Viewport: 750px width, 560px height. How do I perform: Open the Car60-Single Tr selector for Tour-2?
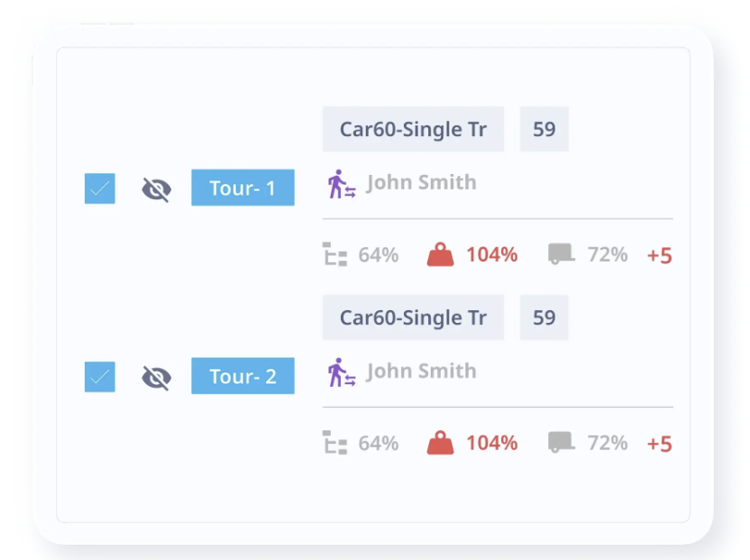(x=413, y=317)
